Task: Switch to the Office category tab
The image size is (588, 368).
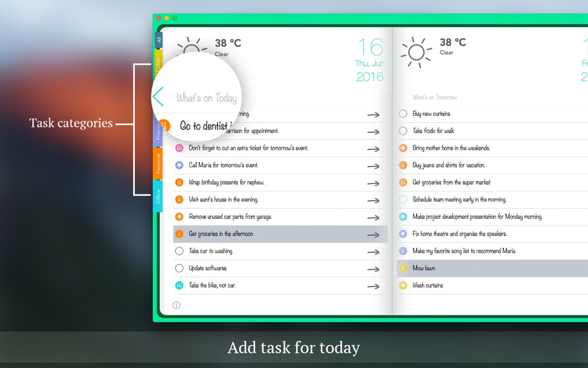Action: click(x=158, y=196)
